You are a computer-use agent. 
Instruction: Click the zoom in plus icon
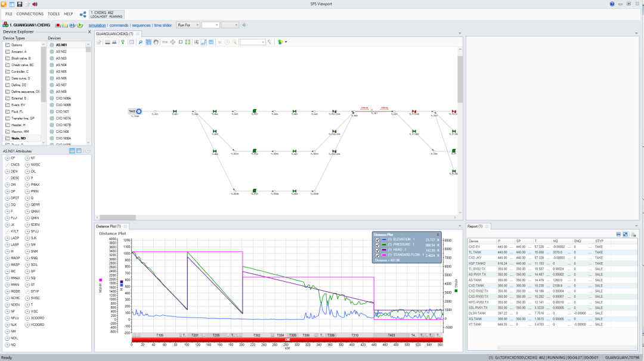coord(172,42)
